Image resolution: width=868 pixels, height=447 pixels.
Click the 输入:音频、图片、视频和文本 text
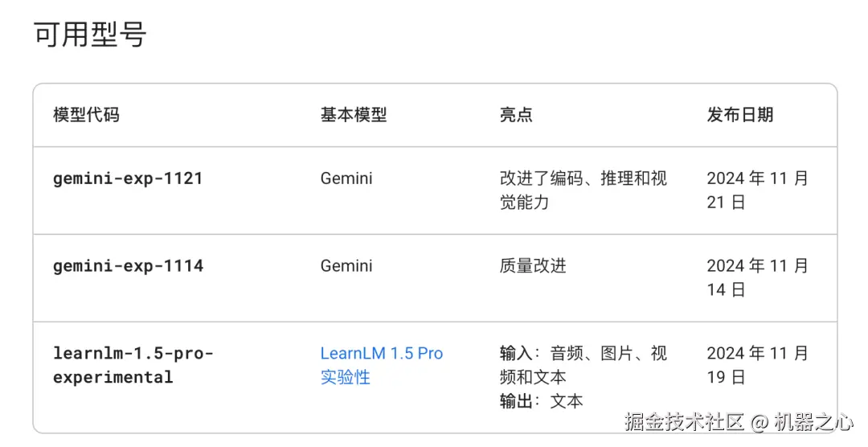click(583, 365)
